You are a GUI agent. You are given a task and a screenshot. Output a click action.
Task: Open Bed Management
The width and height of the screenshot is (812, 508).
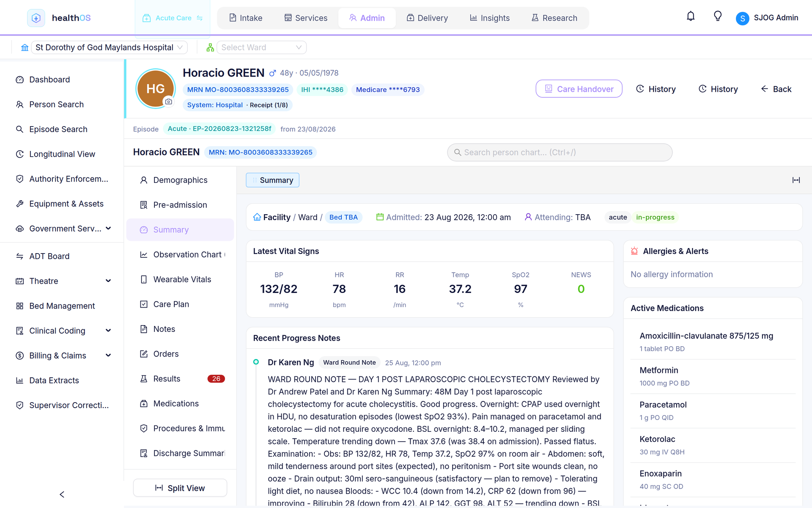62,306
